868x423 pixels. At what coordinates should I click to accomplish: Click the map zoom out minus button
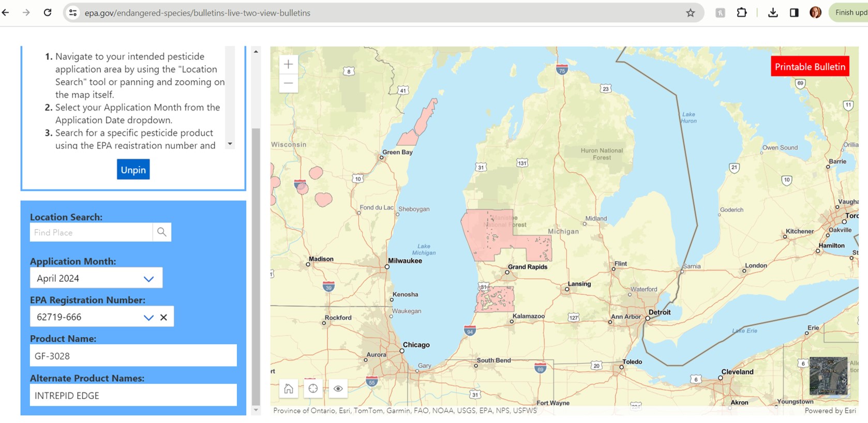coord(288,83)
